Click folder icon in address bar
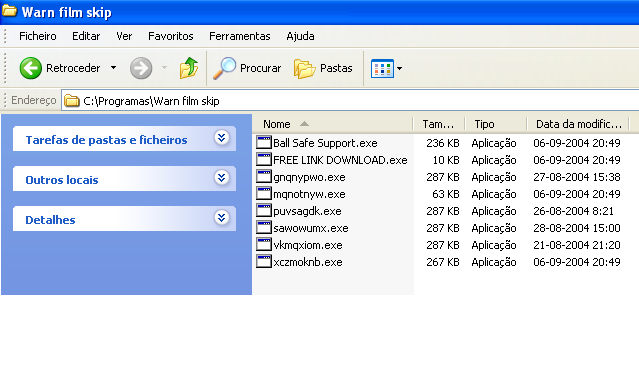639x384 pixels. click(x=72, y=101)
